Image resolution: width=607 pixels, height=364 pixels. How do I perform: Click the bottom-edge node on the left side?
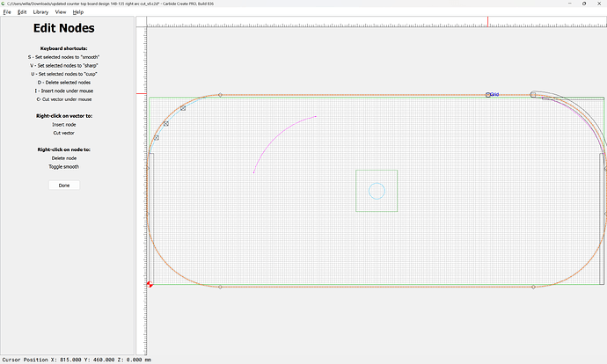tap(220, 287)
